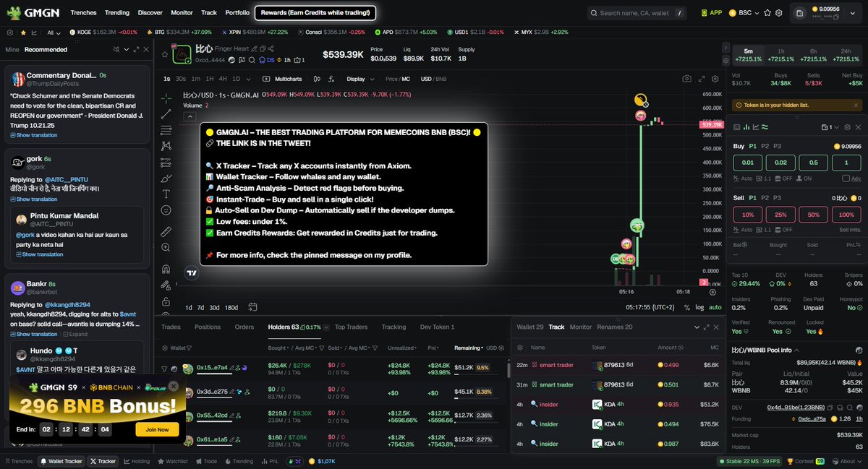Viewport: 868px width, 469px height.
Task: Take a chart snapshot with camera icon
Action: (686, 79)
